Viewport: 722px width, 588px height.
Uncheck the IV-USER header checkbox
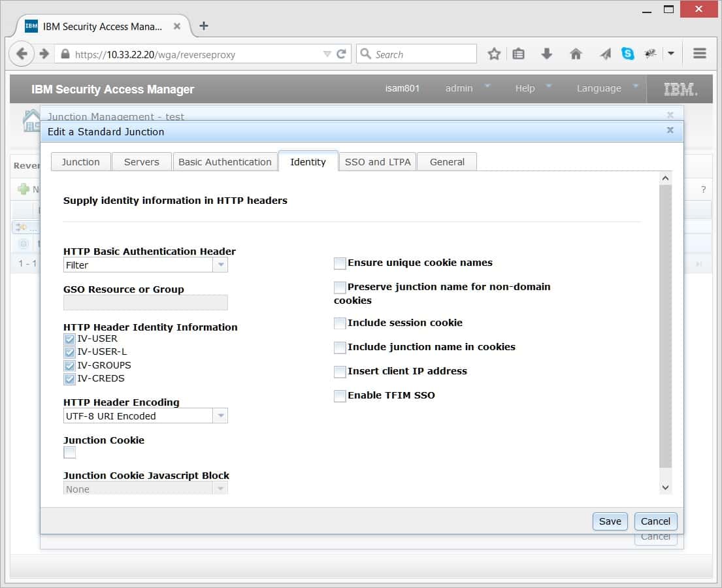(x=70, y=339)
